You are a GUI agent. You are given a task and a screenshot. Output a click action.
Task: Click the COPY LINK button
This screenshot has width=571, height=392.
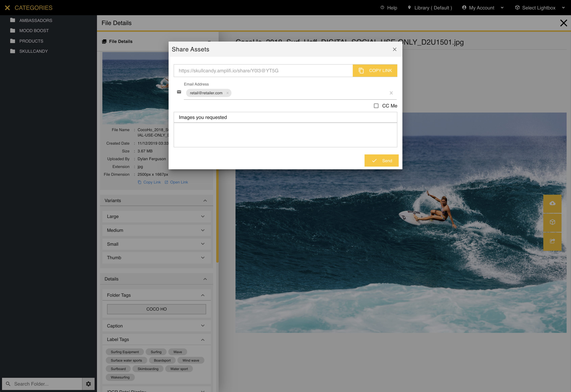pos(375,71)
